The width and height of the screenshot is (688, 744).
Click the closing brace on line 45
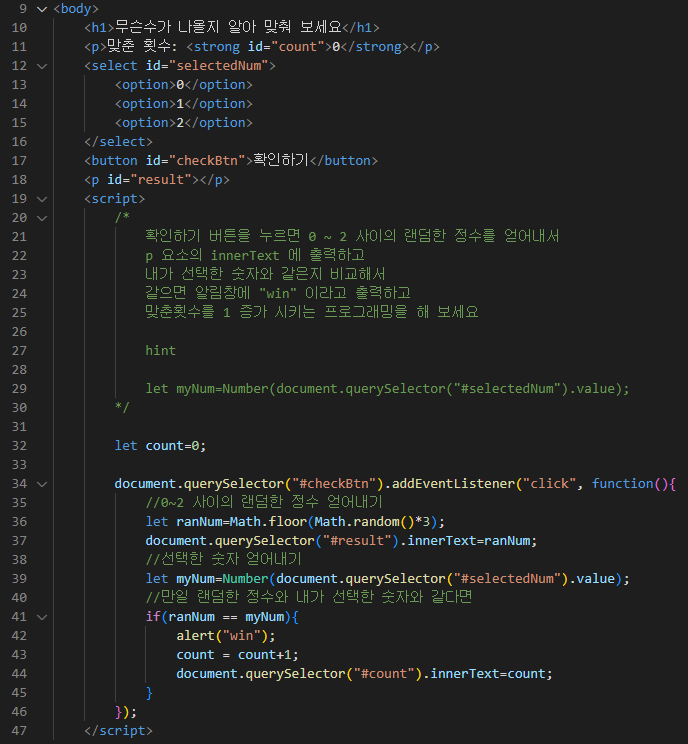149,693
